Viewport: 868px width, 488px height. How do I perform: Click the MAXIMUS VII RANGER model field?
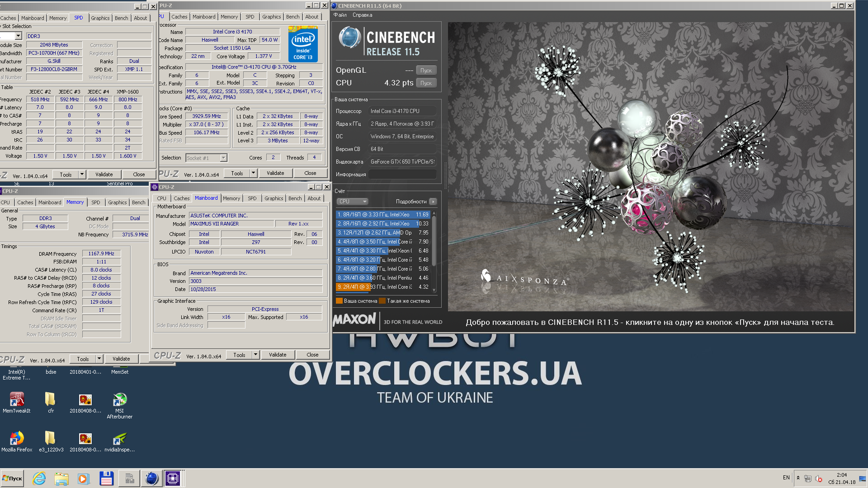click(x=231, y=224)
